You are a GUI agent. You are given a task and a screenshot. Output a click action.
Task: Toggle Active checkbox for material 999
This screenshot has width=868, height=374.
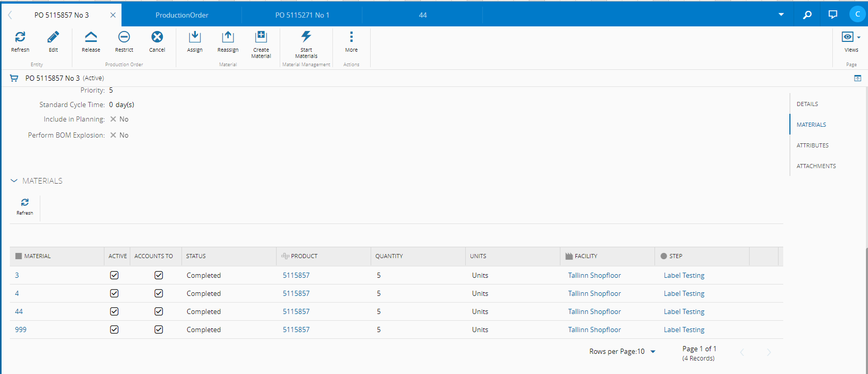coord(114,330)
